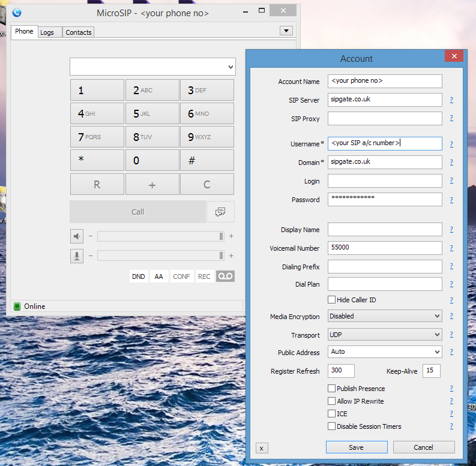Screen dimensions: 476x466
Task: Open help link beside ICE
Action: pos(451,413)
